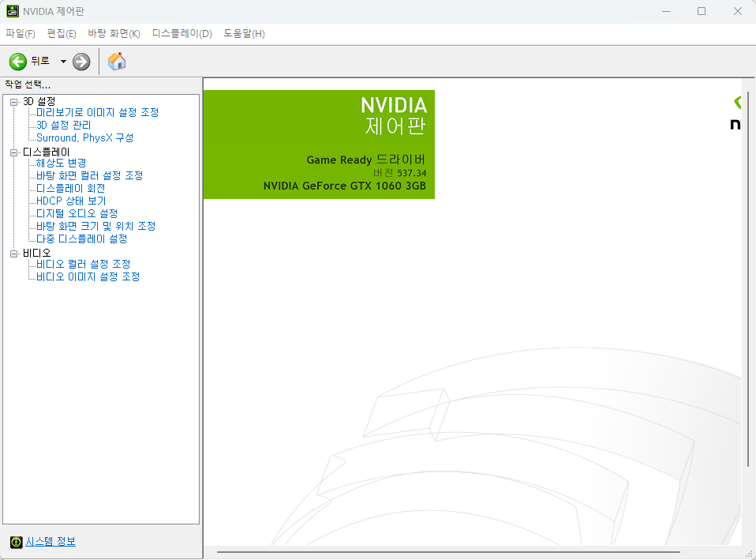756x560 pixels.
Task: Click the NVIDIA 제어판 title bar app icon
Action: (12, 11)
